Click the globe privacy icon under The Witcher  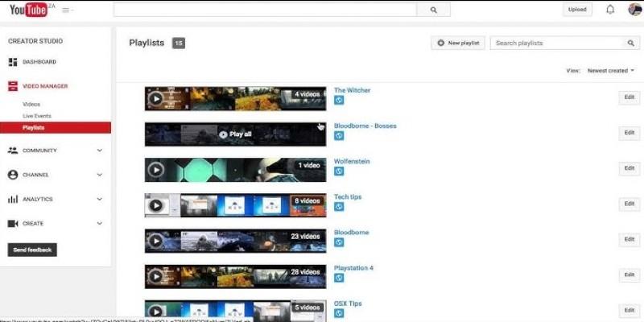339,100
